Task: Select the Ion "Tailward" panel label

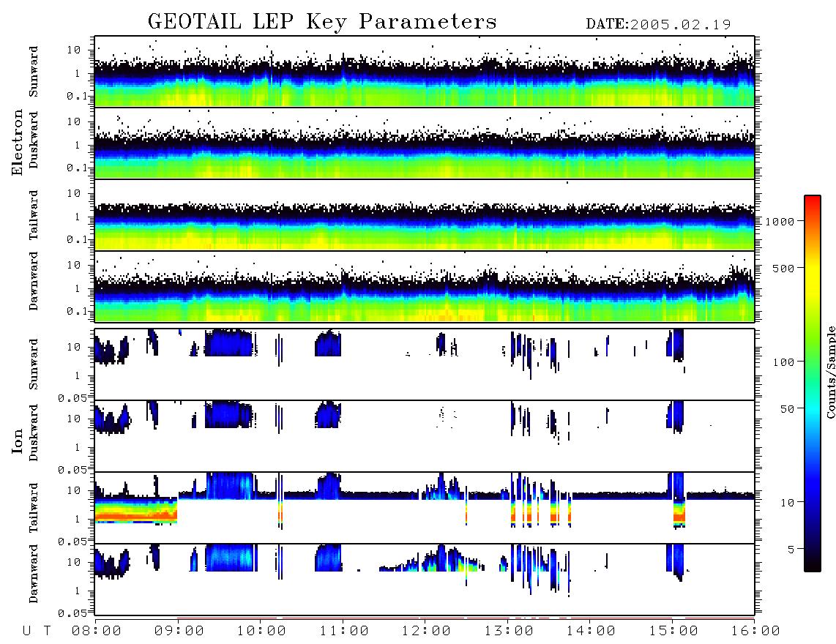Action: [34, 508]
